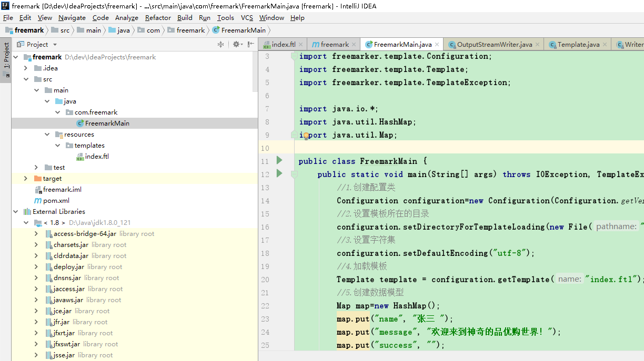Click the Project panel vertical scrollbar

255,71
